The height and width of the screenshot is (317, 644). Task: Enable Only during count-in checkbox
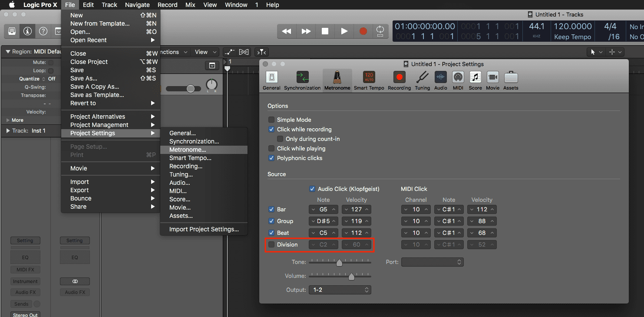click(280, 139)
